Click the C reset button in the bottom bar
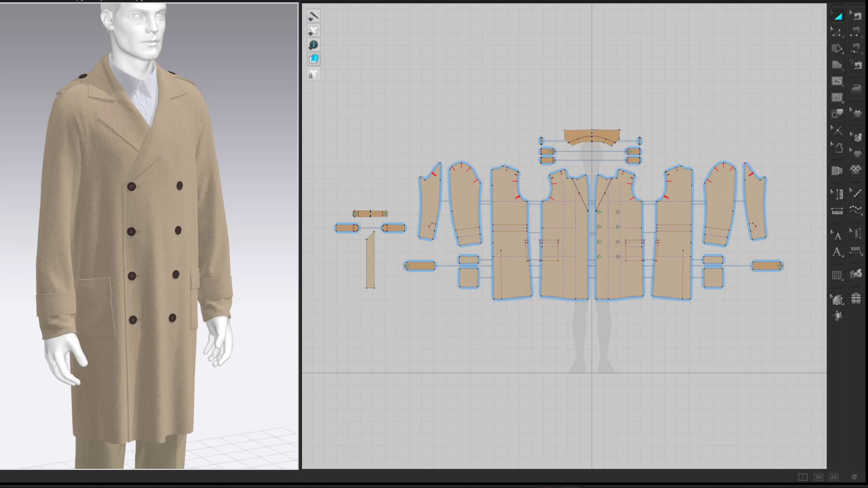Image resolution: width=868 pixels, height=488 pixels. pyautogui.click(x=854, y=477)
